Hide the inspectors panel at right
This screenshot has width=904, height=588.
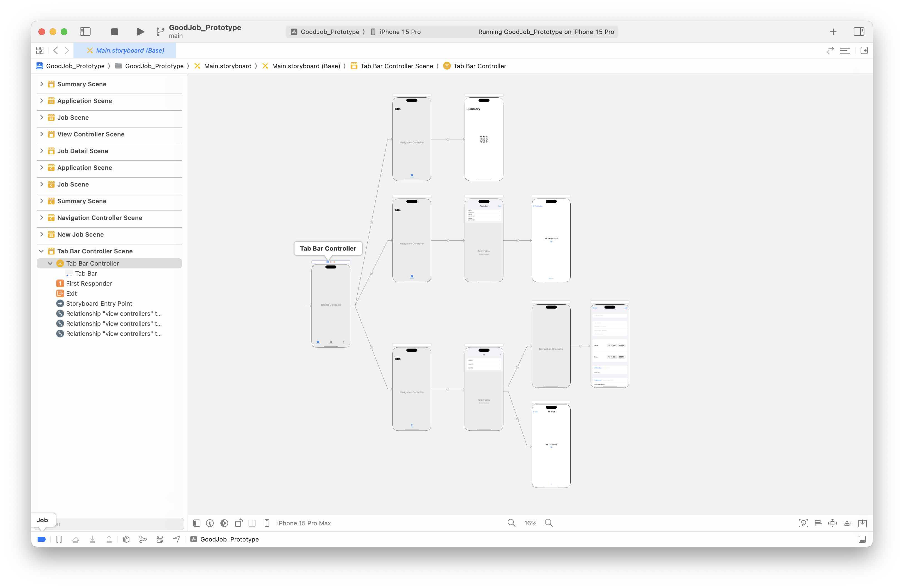click(x=858, y=31)
